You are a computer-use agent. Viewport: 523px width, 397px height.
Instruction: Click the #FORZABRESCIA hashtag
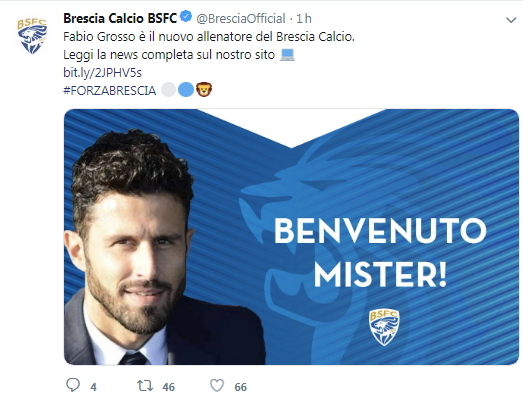pyautogui.click(x=109, y=90)
